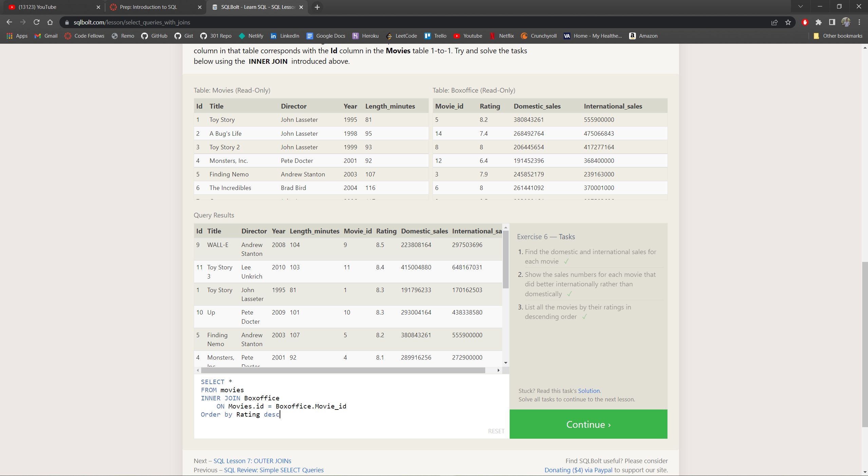This screenshot has height=476, width=868.
Task: Open LinkedIn bookmark
Action: coord(285,36)
